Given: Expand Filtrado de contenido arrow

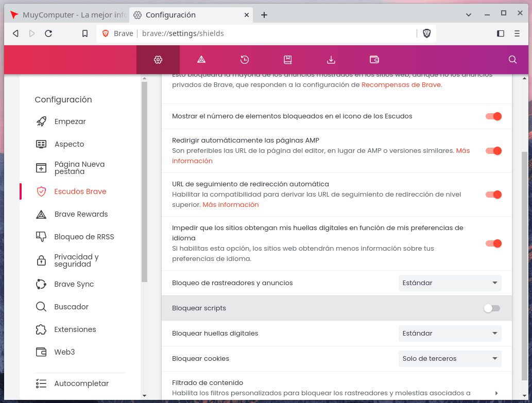Looking at the screenshot, I should pos(496,393).
